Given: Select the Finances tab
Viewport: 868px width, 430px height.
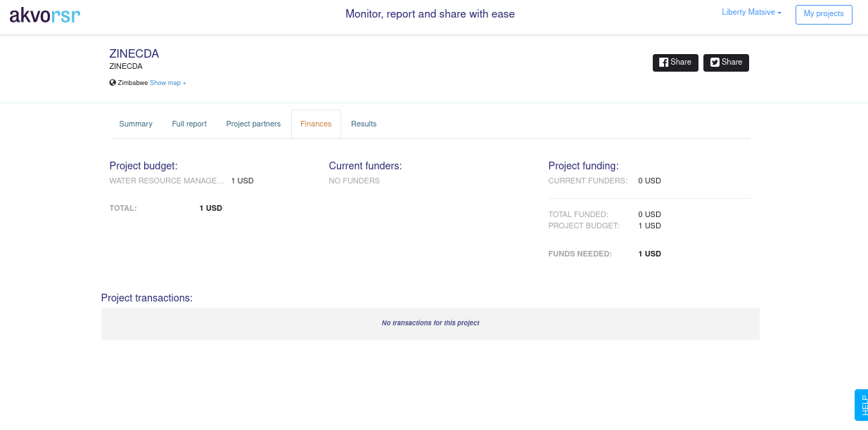Looking at the screenshot, I should 316,124.
